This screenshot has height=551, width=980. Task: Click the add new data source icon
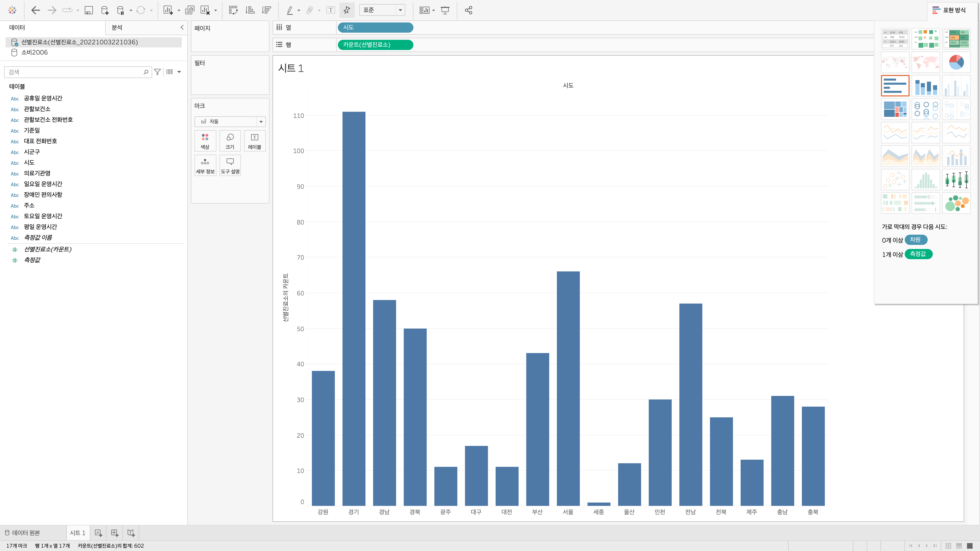pyautogui.click(x=105, y=10)
